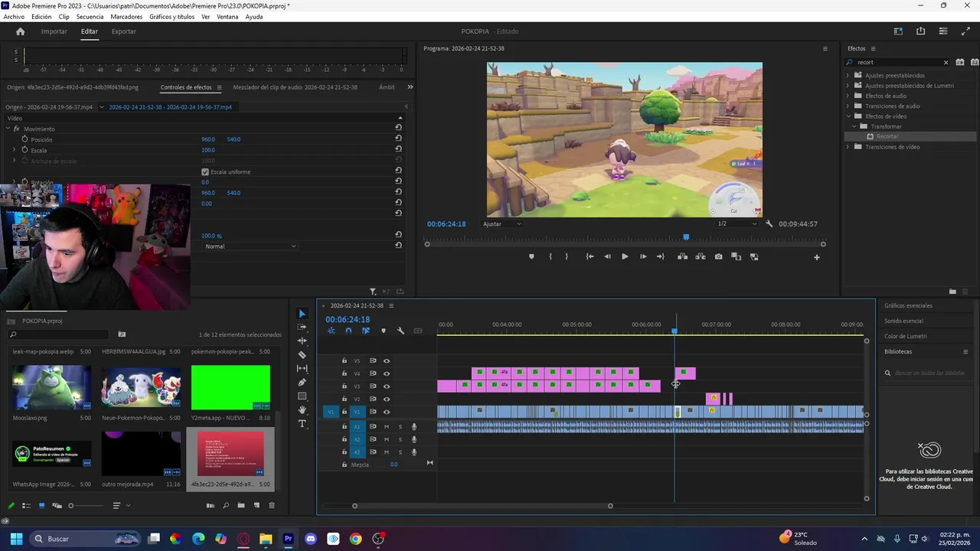
Task: Delete selected item with trash icon
Action: [x=271, y=505]
